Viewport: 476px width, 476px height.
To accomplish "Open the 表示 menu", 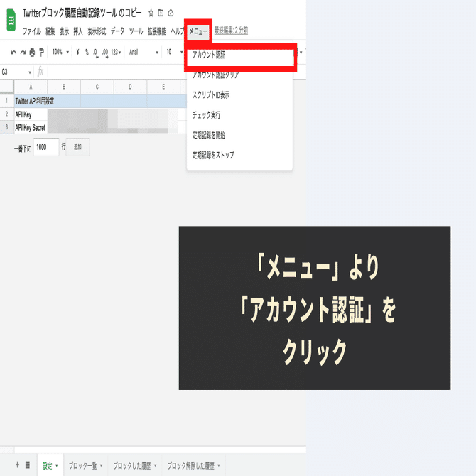I will tap(64, 31).
